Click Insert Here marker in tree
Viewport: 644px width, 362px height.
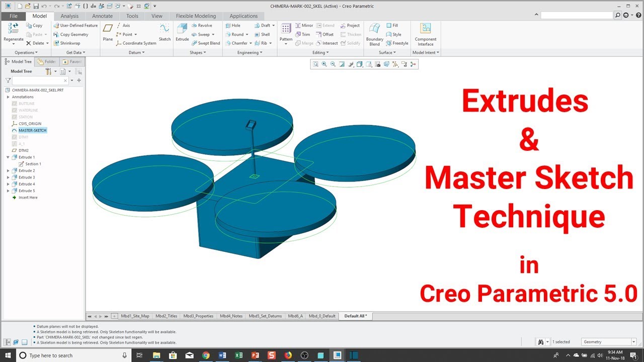click(28, 198)
